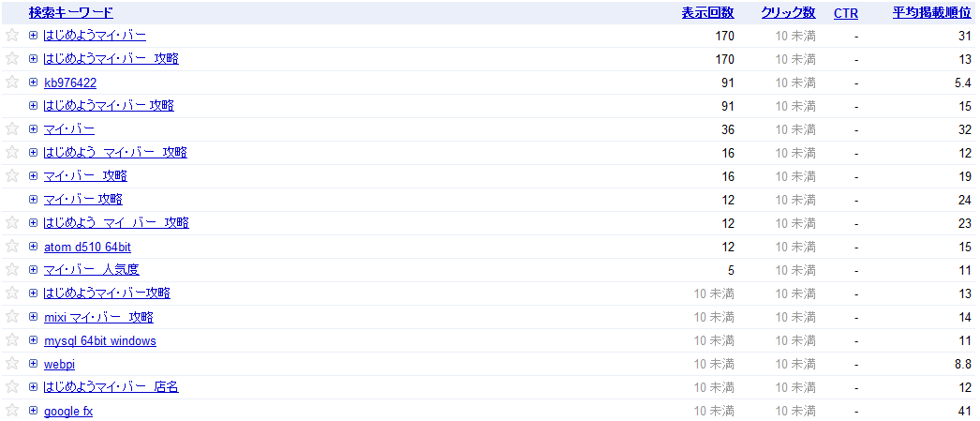Star the atom d510 64bit query
The image size is (980, 421).
click(12, 247)
